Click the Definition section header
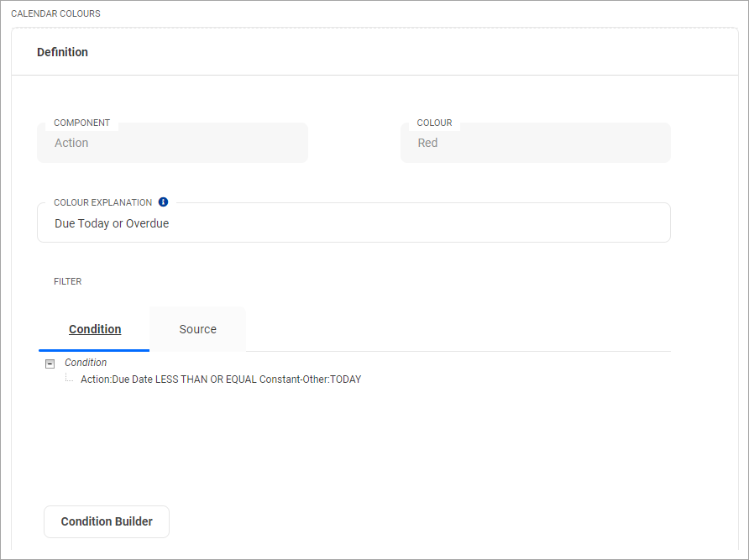Image resolution: width=749 pixels, height=560 pixels. [63, 52]
